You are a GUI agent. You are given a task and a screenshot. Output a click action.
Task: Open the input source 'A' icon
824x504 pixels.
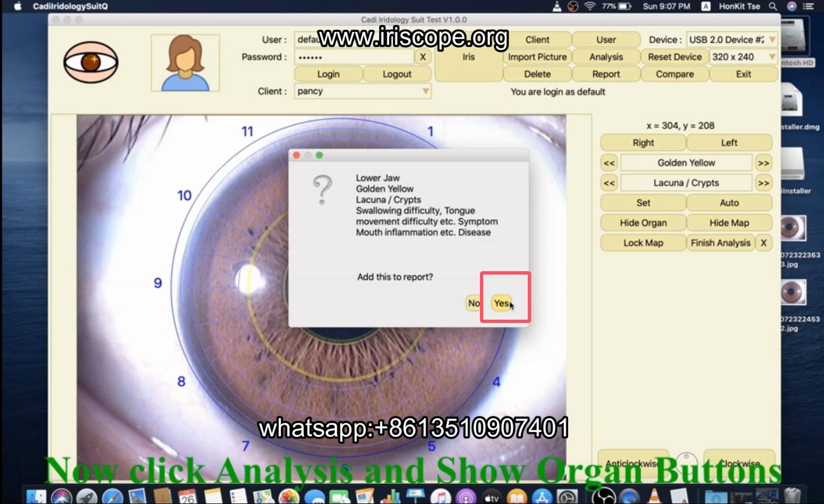[x=706, y=6]
